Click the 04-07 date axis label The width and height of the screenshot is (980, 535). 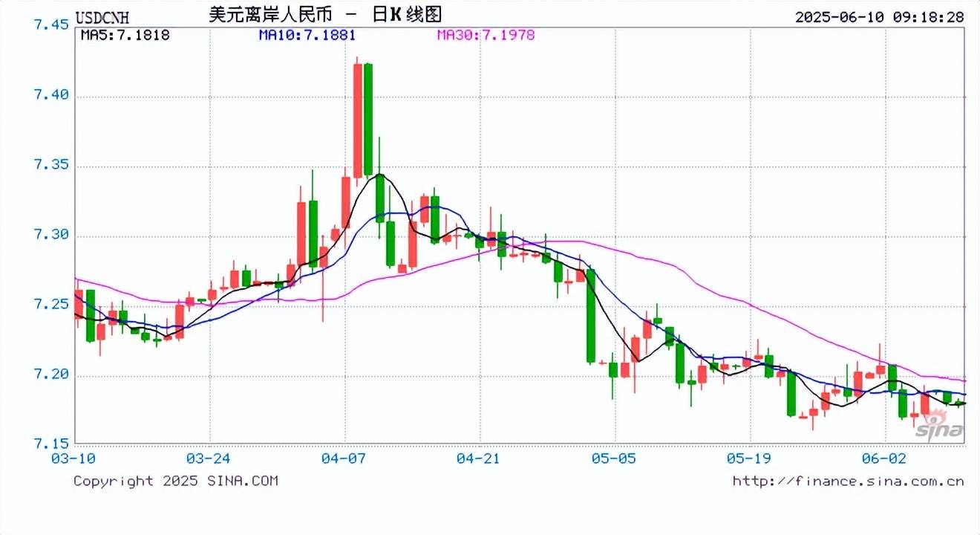(x=344, y=458)
